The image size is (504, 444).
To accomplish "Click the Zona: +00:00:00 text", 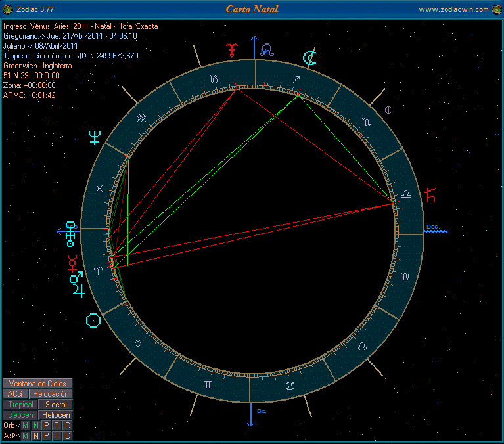I will [x=30, y=85].
